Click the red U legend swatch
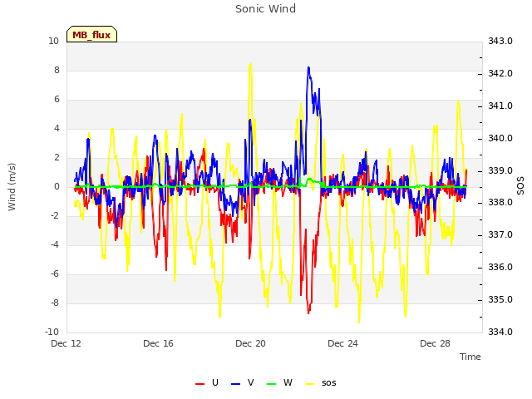532x399 pixels. pos(199,384)
